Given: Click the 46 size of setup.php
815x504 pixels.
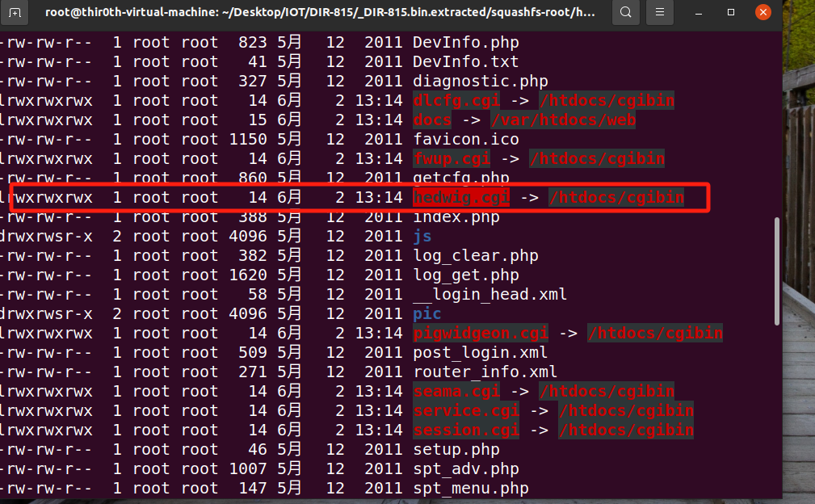Looking at the screenshot, I should pyautogui.click(x=258, y=449).
